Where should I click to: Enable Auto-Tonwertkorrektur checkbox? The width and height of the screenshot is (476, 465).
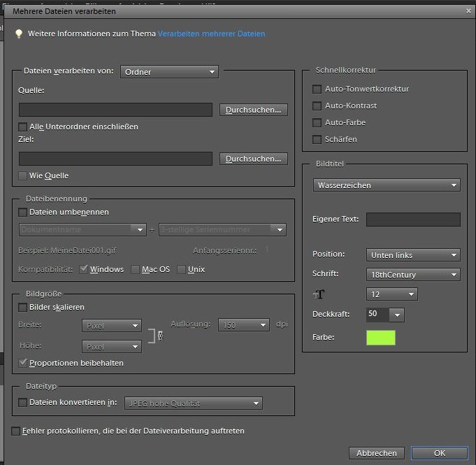(317, 89)
